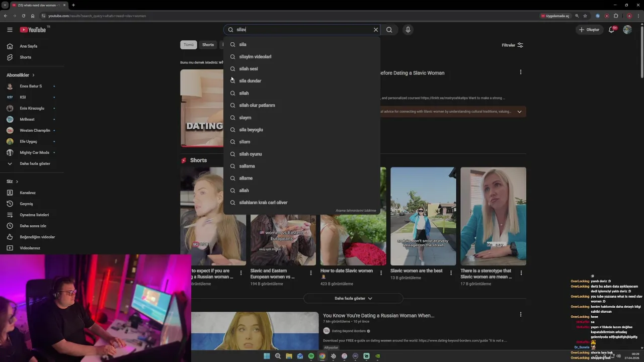Open 'How to date Slavic women' short
Viewport: 644px width, 362px height.
point(353,216)
